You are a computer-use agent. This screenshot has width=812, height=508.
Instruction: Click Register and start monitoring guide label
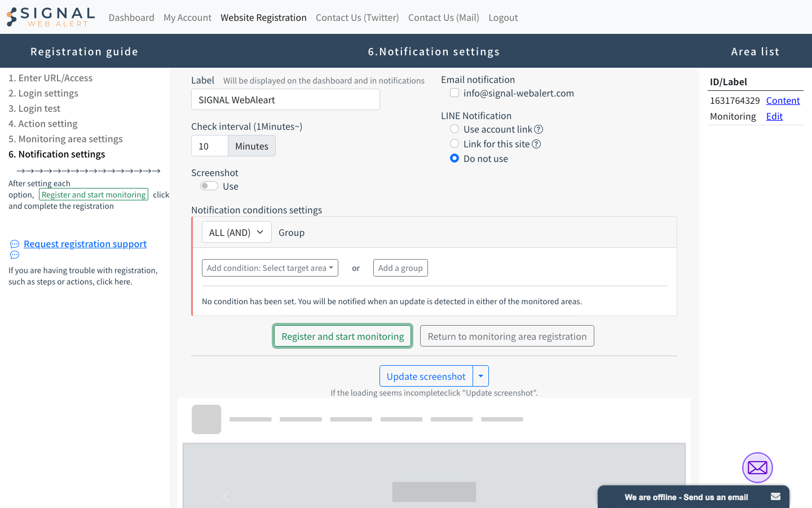[x=94, y=194]
